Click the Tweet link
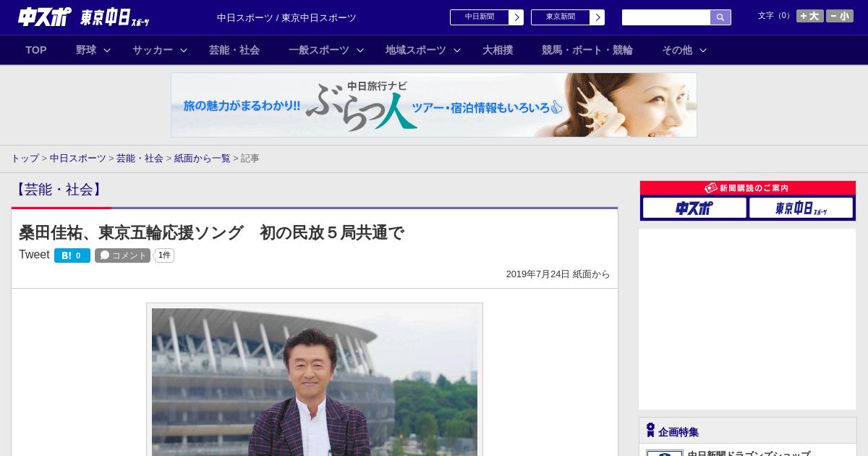The image size is (868, 456). click(34, 255)
